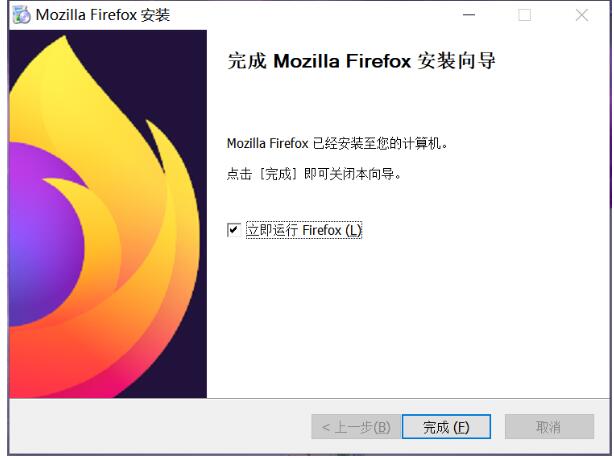Click the Firefox logo banner image
Image resolution: width=614 pixels, height=458 pixels.
click(x=108, y=214)
